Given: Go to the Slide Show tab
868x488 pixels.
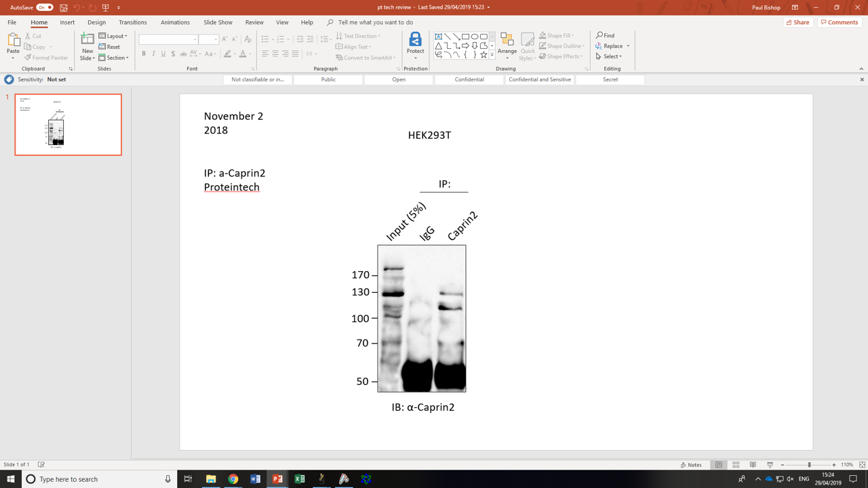Looking at the screenshot, I should (218, 22).
